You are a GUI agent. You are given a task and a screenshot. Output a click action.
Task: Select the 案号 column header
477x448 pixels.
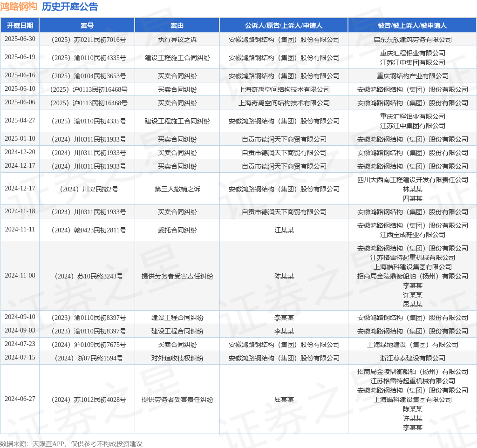click(87, 26)
